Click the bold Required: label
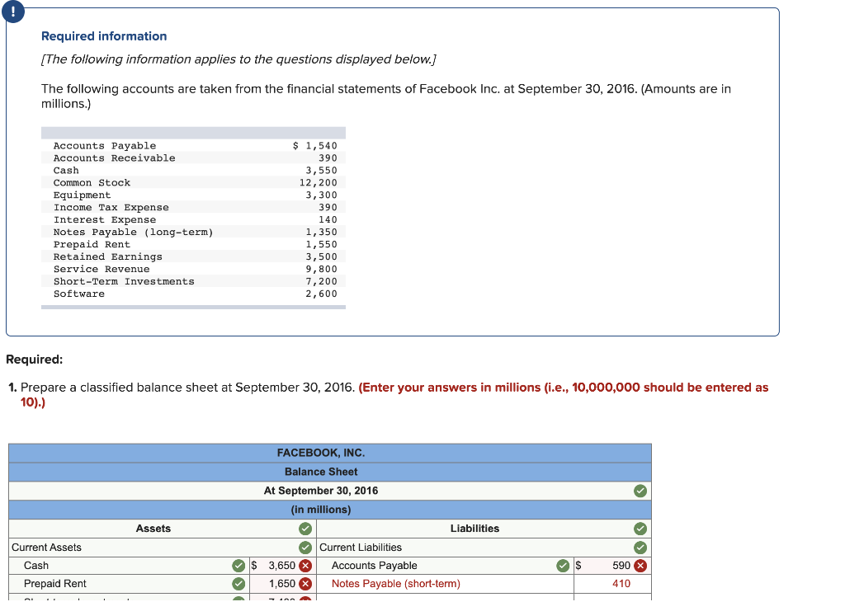This screenshot has height=616, width=845. point(35,360)
